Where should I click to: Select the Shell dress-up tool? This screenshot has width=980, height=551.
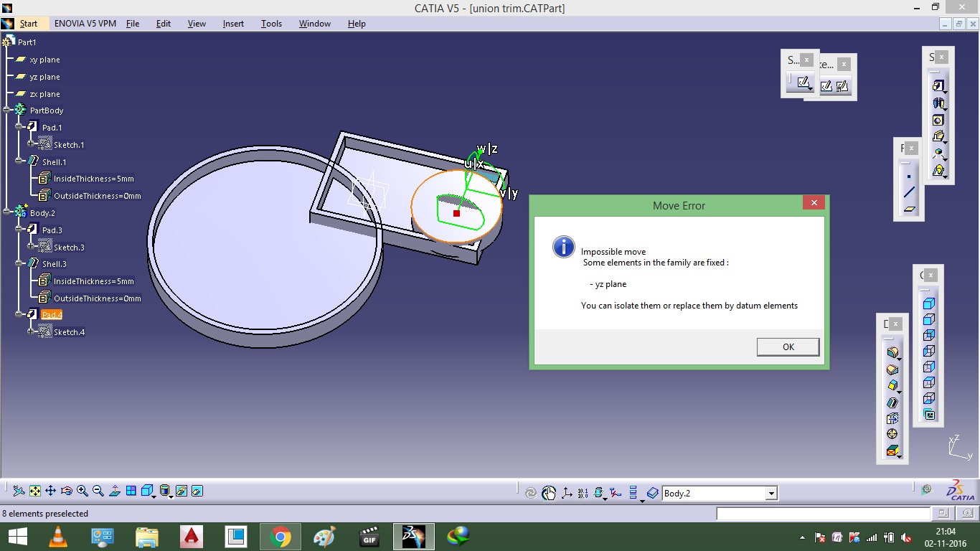(892, 402)
